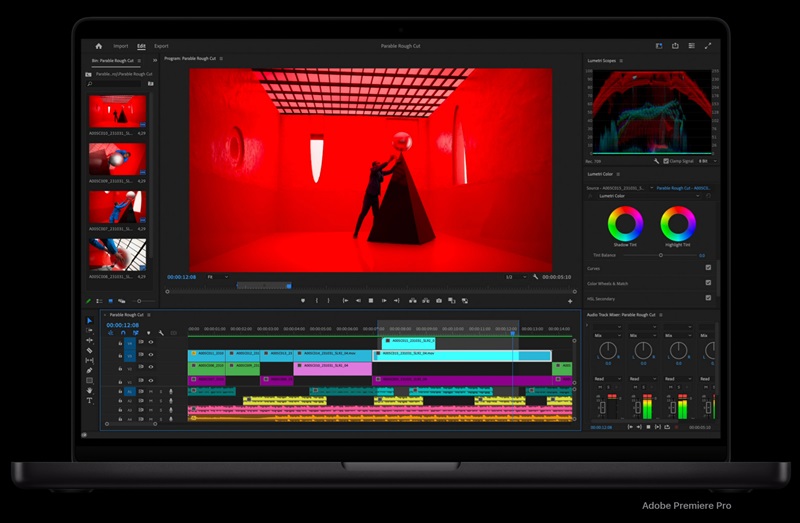Viewport: 800px width, 523px height.
Task: Uncheck the Curves section checkbox
Action: 708,267
